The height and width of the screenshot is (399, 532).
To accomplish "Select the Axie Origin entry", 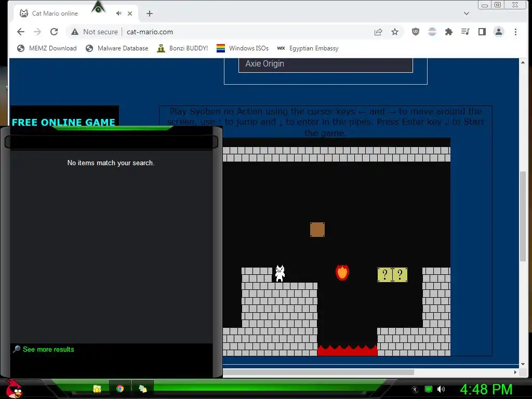I will coord(325,64).
